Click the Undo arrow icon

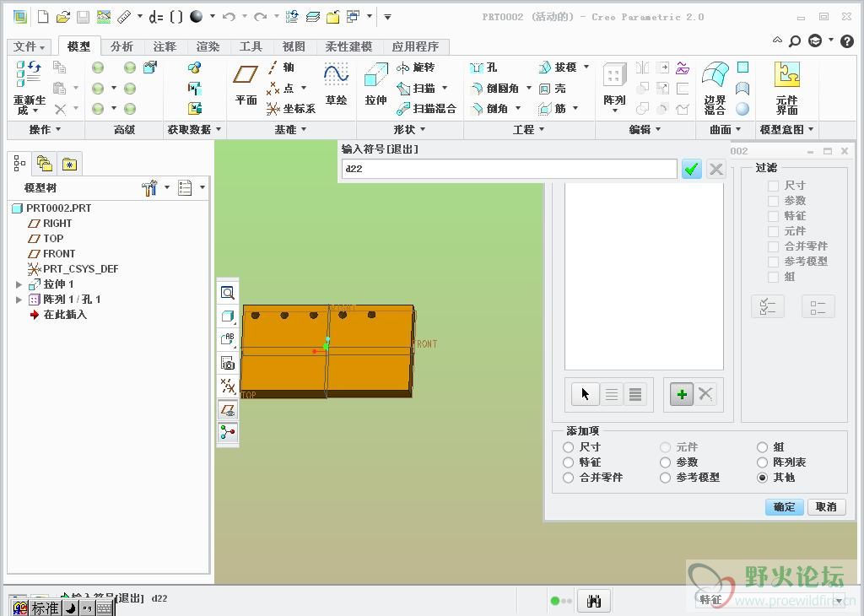pyautogui.click(x=229, y=17)
